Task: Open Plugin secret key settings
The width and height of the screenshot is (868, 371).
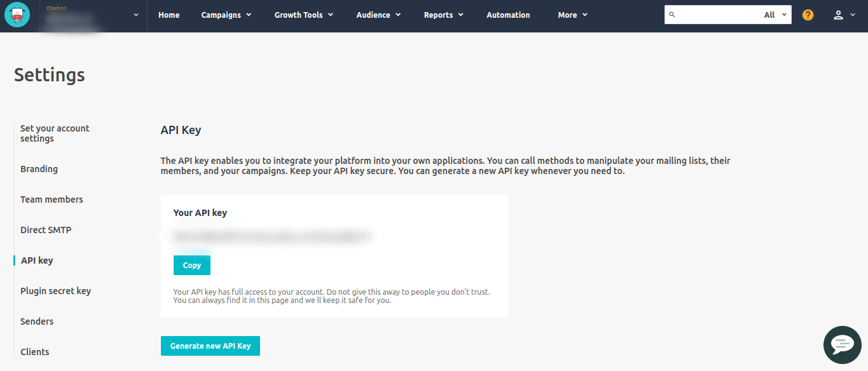Action: click(55, 291)
